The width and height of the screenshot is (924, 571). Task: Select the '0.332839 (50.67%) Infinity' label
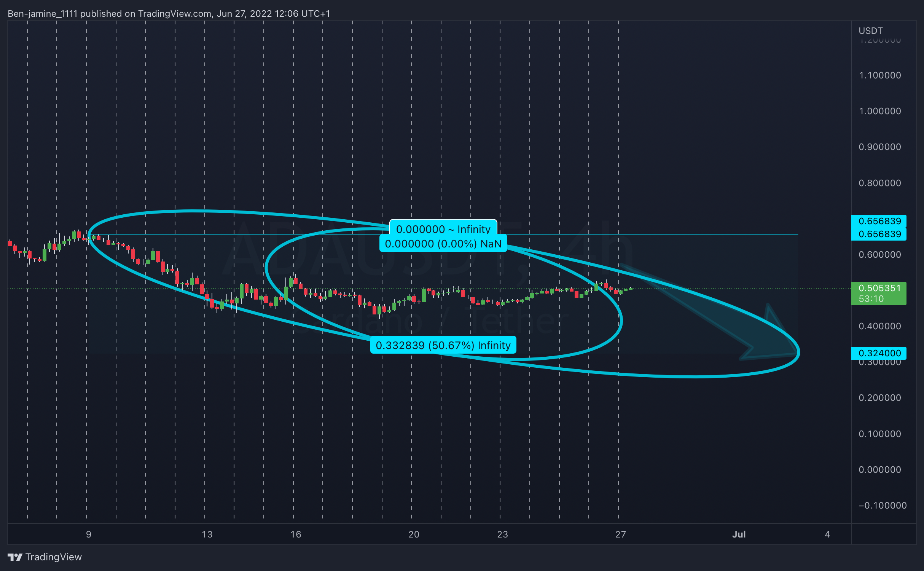443,345
